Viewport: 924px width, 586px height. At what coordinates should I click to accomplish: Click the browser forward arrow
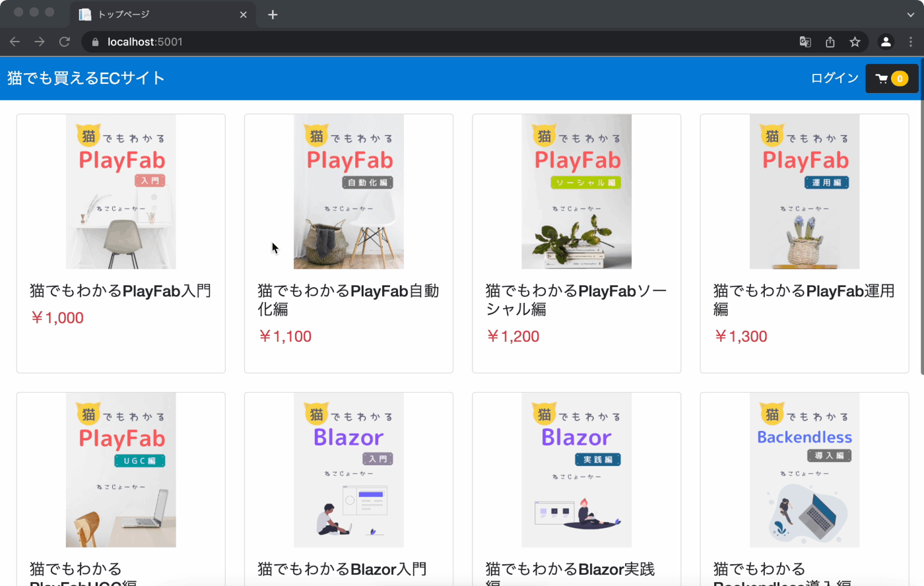pos(40,42)
